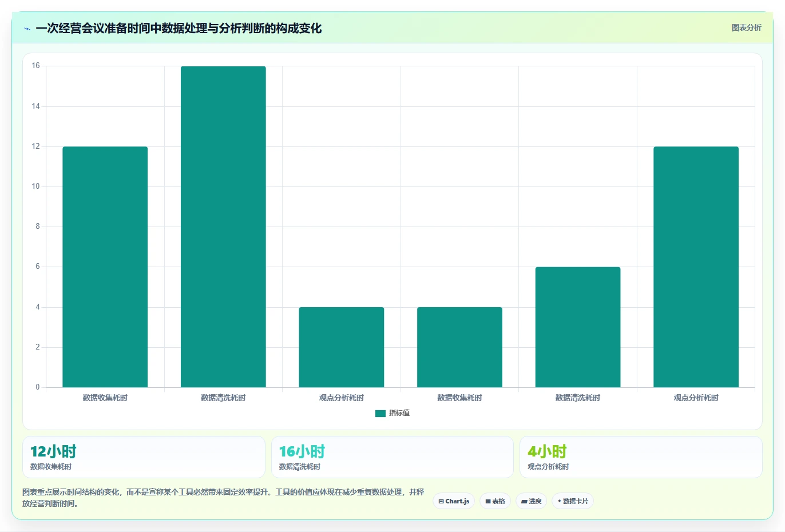
Task: Click the 4-value bar for 观点分析耗时
Action: (342, 347)
